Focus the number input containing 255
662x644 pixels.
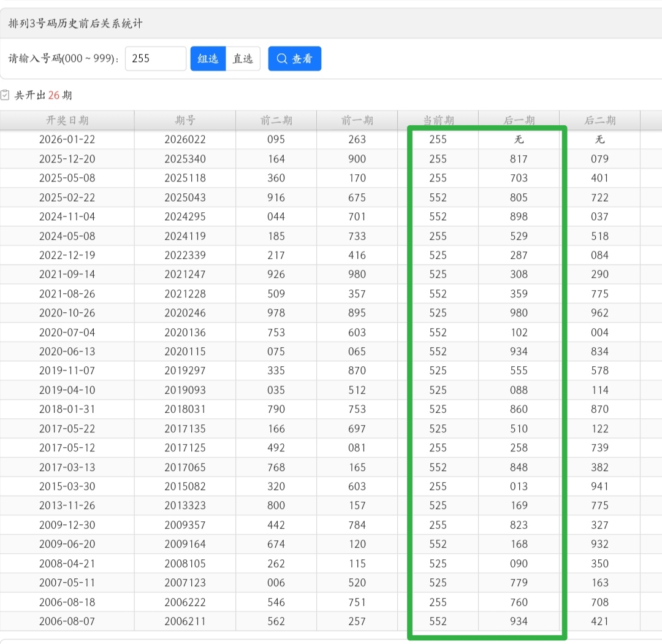point(155,59)
